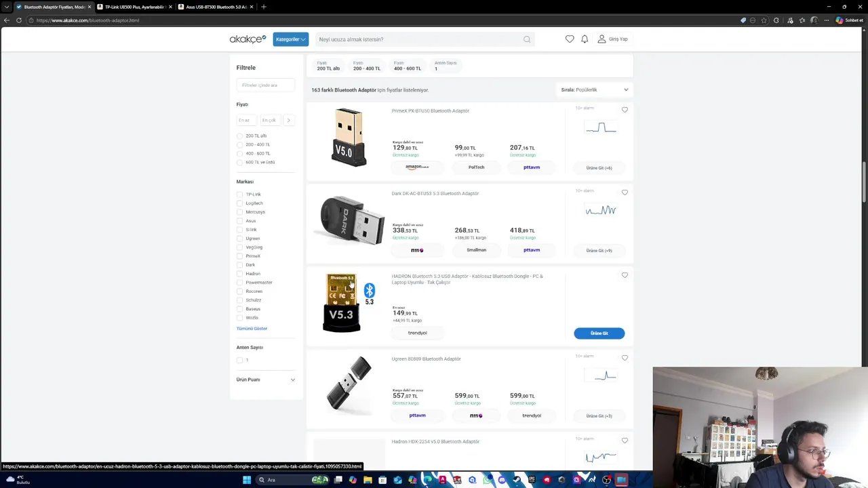Add PrimeX PX-BTU50 adapter to favorites
Image resolution: width=868 pixels, height=488 pixels.
coord(625,110)
